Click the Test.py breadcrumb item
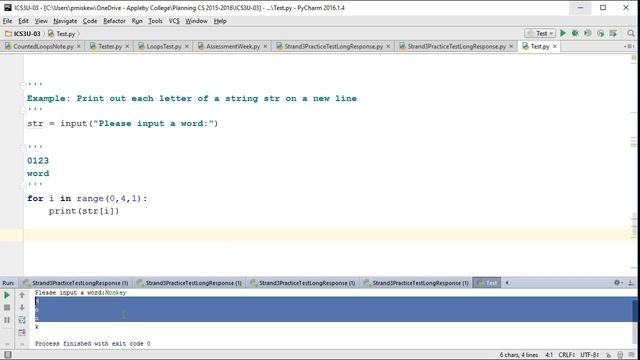The image size is (640, 360). pos(62,33)
